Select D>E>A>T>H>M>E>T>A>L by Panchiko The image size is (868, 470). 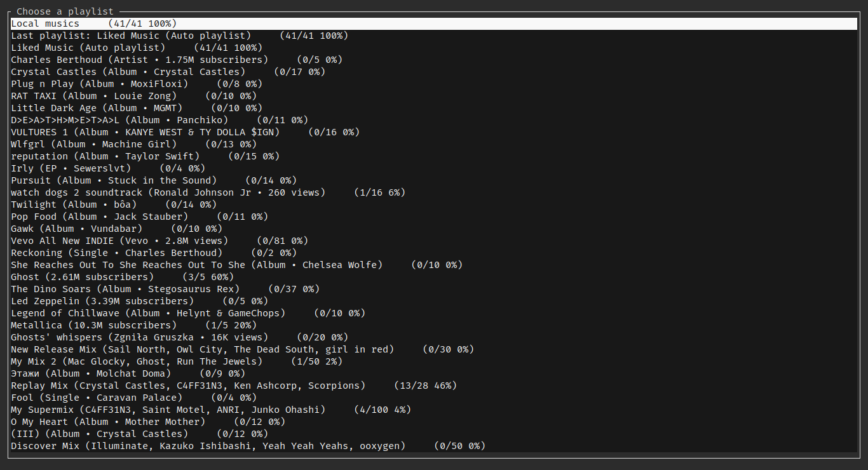click(434, 120)
